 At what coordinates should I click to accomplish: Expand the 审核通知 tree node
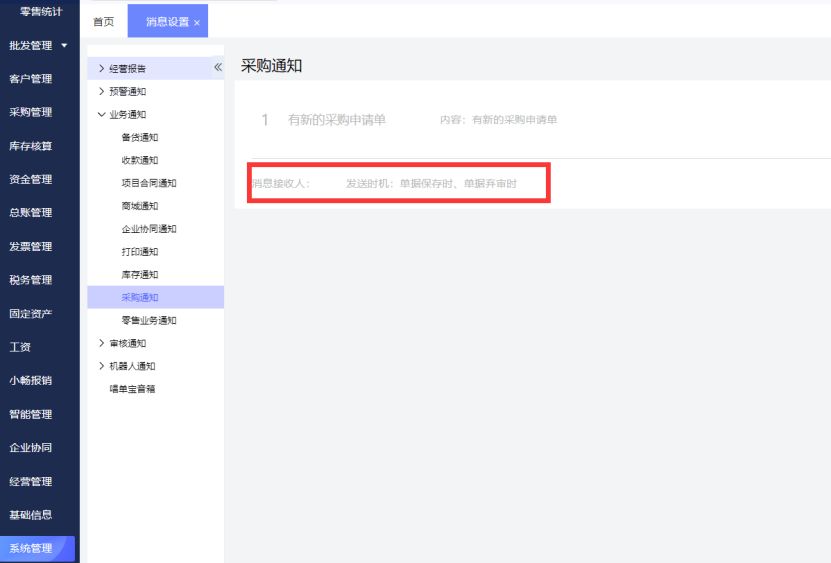(101, 343)
